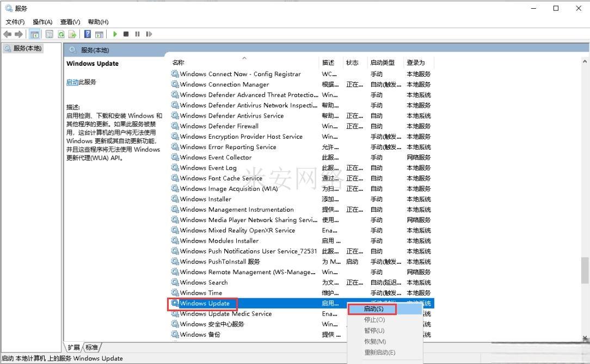This screenshot has height=364, width=590.
Task: Switch to the 标准 tab
Action: 92,347
